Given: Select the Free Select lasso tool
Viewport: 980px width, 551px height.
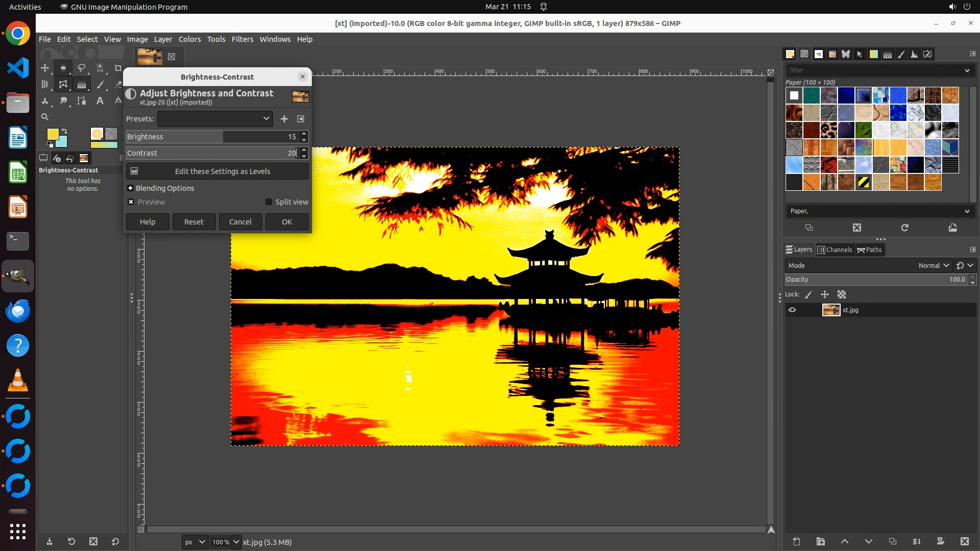Looking at the screenshot, I should (81, 68).
